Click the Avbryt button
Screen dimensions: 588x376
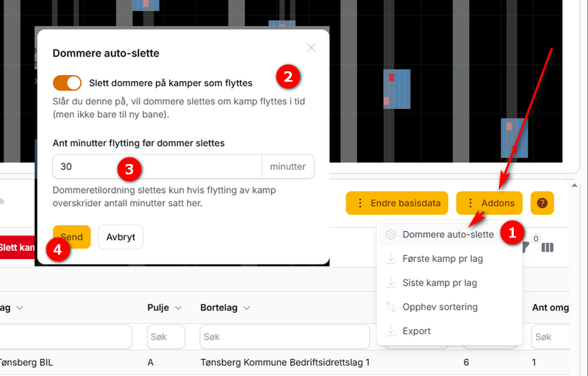tap(121, 237)
